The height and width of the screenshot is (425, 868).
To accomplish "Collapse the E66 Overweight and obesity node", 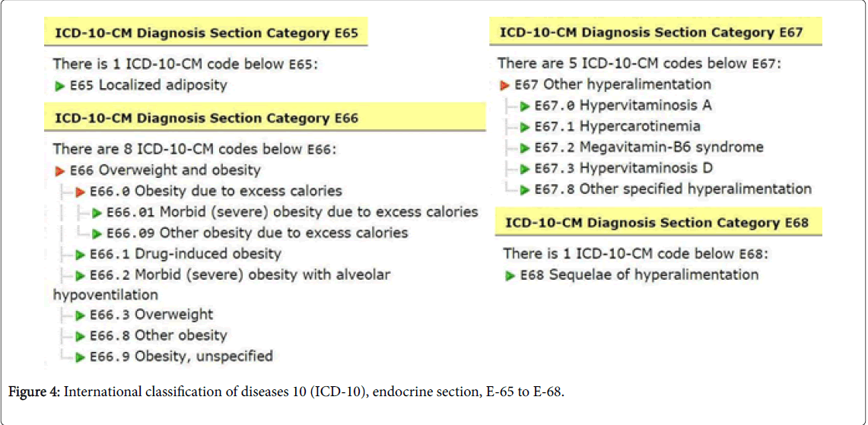I will click(x=59, y=171).
